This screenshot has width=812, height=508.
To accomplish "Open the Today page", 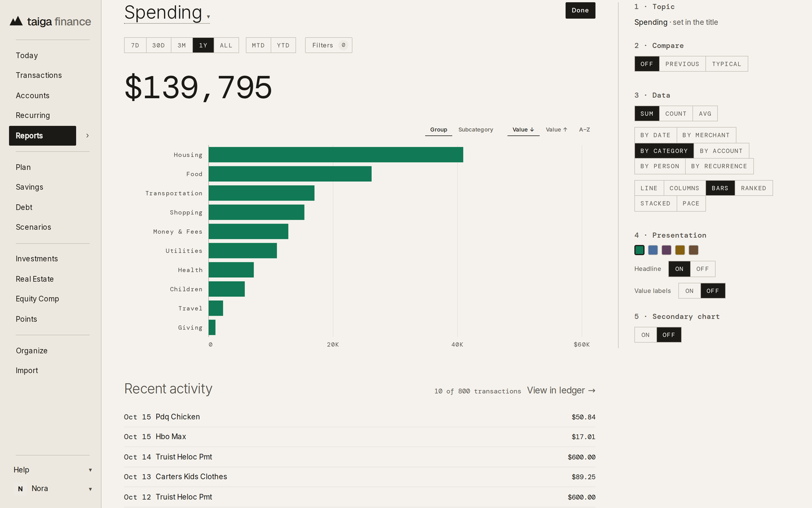I will tap(27, 55).
